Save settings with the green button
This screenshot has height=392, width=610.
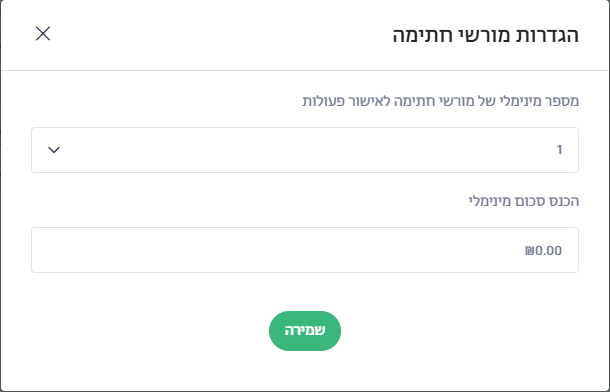pos(305,331)
